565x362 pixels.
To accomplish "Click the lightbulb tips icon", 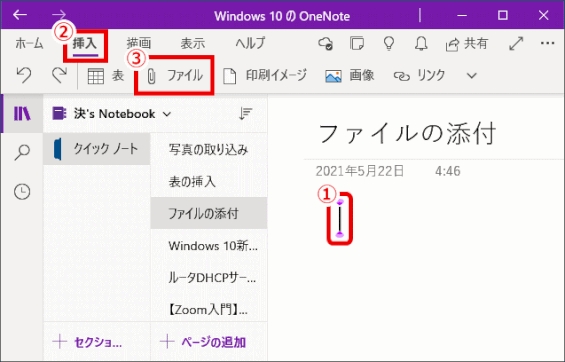I will (389, 44).
